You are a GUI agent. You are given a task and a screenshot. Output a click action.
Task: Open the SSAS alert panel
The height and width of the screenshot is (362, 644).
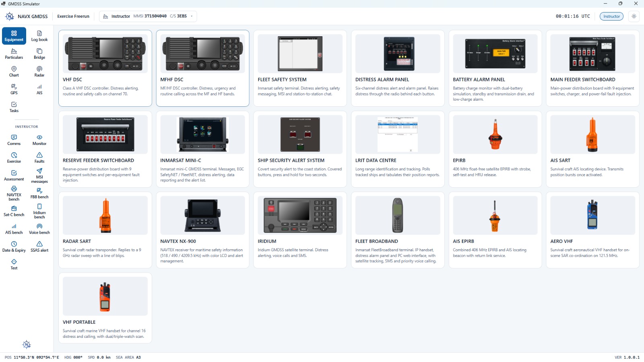39,246
